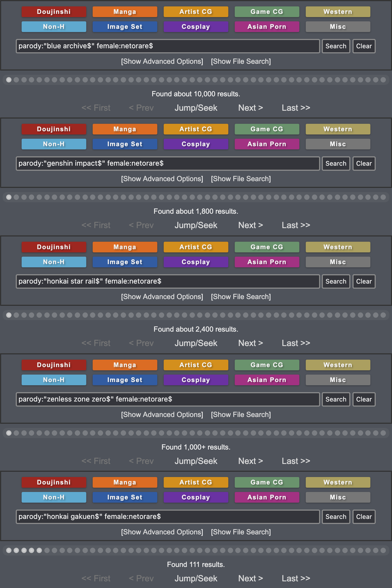Toggle Doujinshi category above blue archive search

[x=54, y=12]
